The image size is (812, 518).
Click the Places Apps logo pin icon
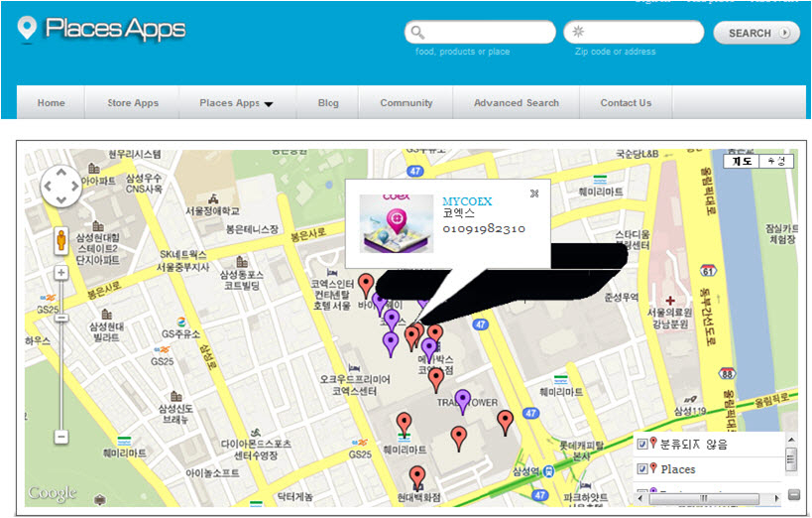[x=27, y=28]
